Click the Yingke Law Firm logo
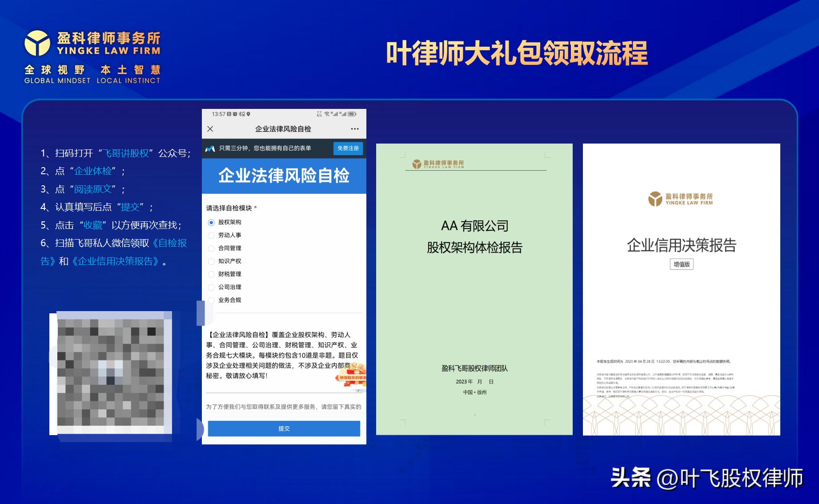The image size is (819, 504). (x=93, y=49)
